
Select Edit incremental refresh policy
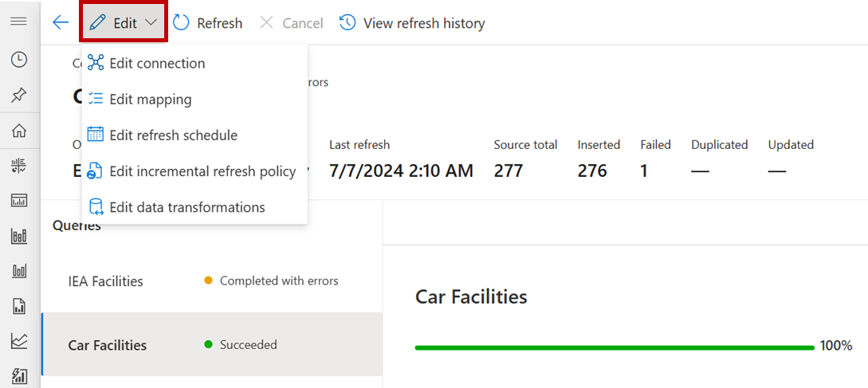pyautogui.click(x=202, y=171)
